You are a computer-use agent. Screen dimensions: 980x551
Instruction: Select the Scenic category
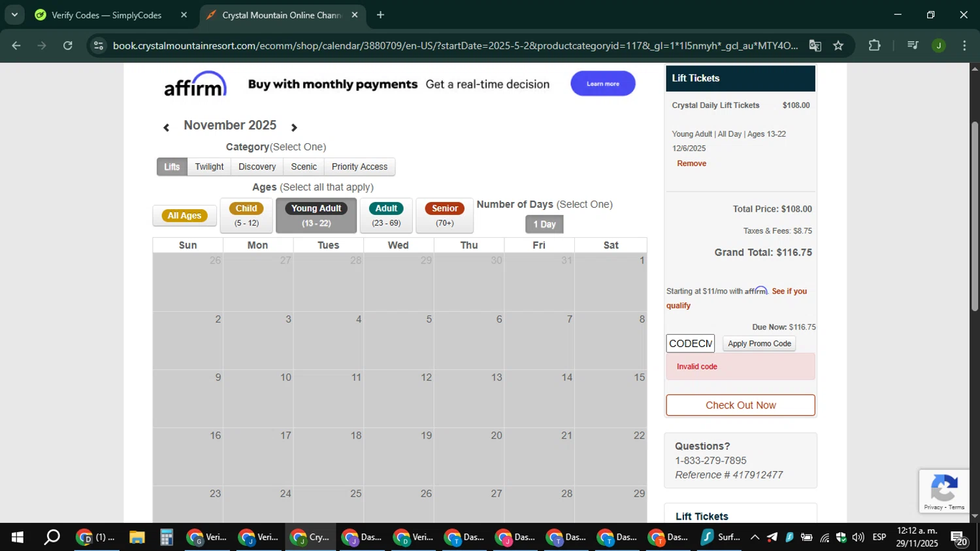tap(304, 167)
